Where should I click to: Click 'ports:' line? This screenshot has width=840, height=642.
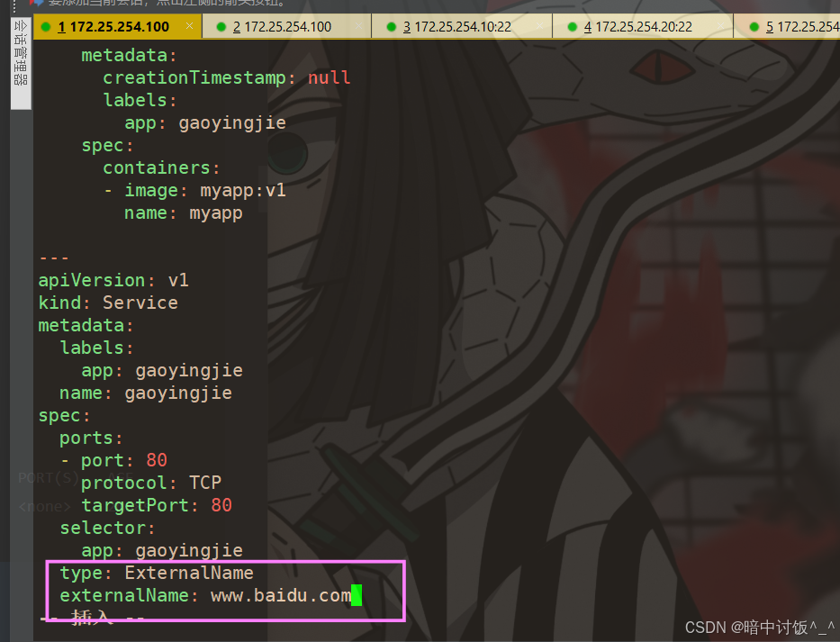[91, 438]
